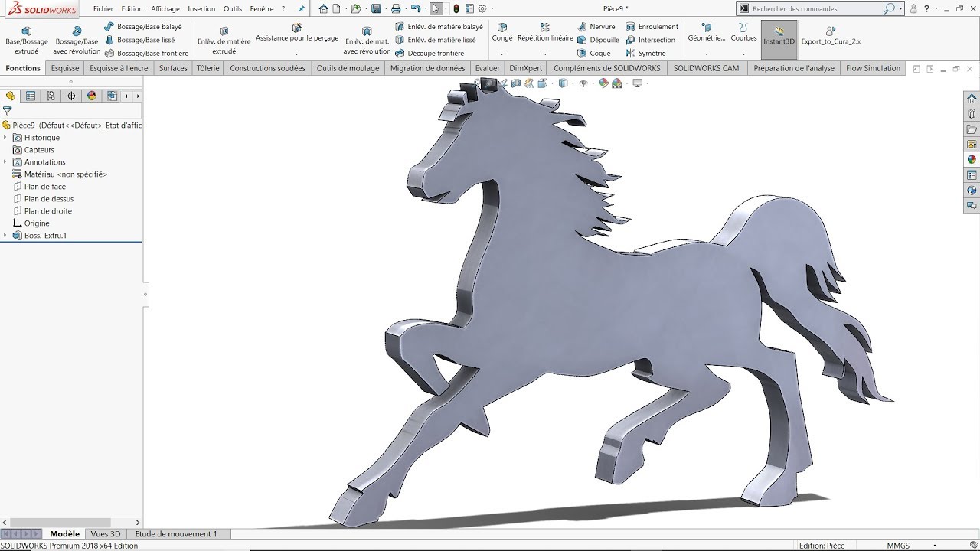
Task: Click the Home icon in the quick toolbar
Action: [324, 8]
